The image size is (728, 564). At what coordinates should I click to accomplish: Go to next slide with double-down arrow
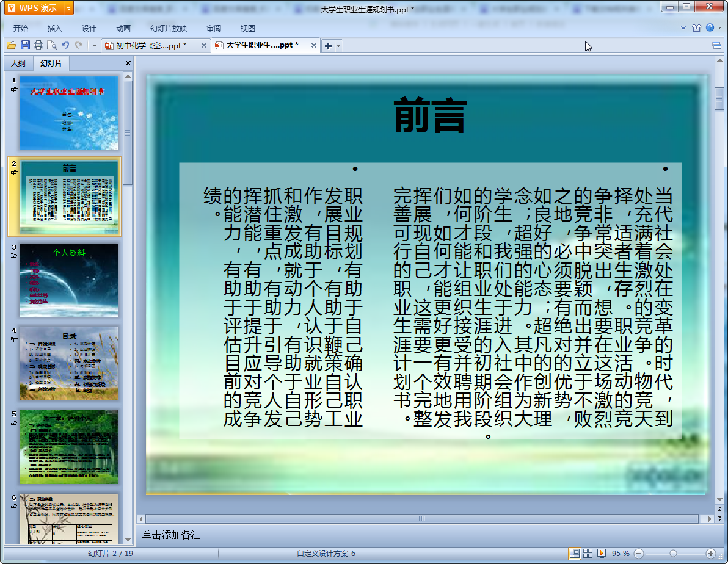719,518
